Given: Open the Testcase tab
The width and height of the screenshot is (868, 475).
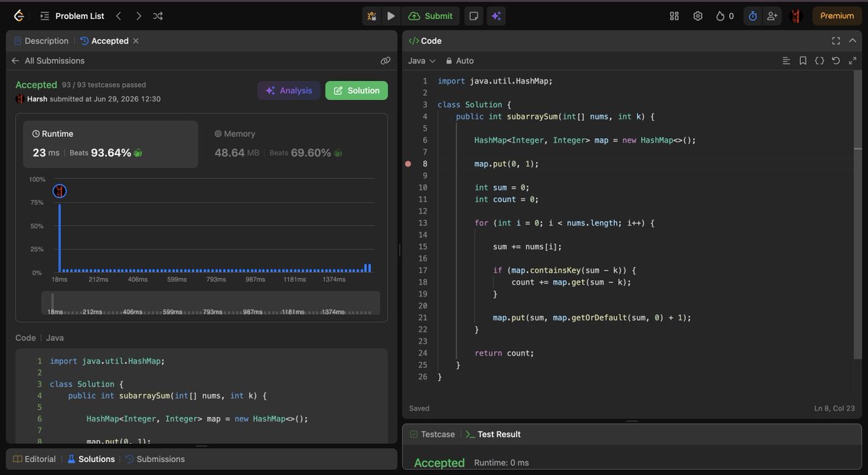Looking at the screenshot, I should click(x=432, y=434).
